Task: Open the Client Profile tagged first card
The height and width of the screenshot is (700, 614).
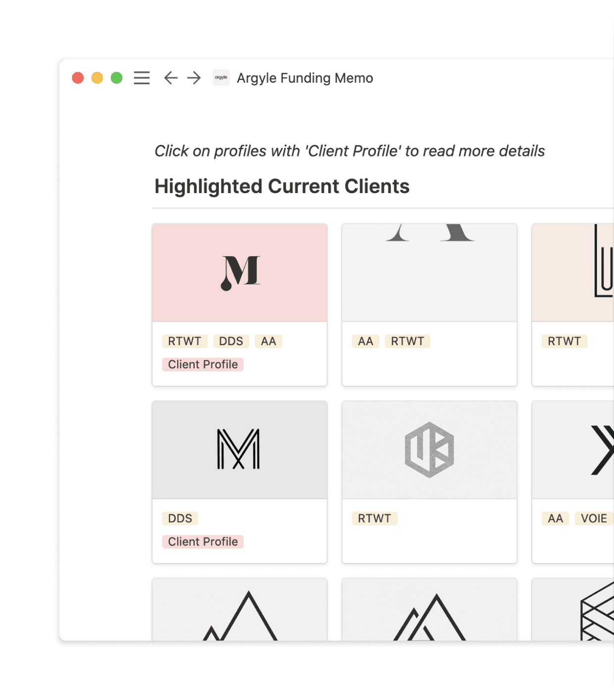Action: pyautogui.click(x=203, y=364)
